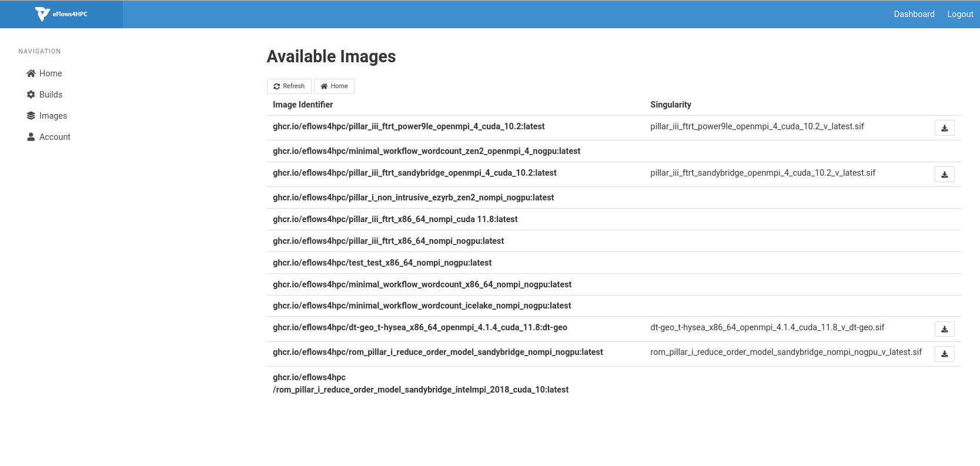980x466 pixels.
Task: Select minimal_workflow_wordcount_x86_64 identifier
Action: (422, 284)
